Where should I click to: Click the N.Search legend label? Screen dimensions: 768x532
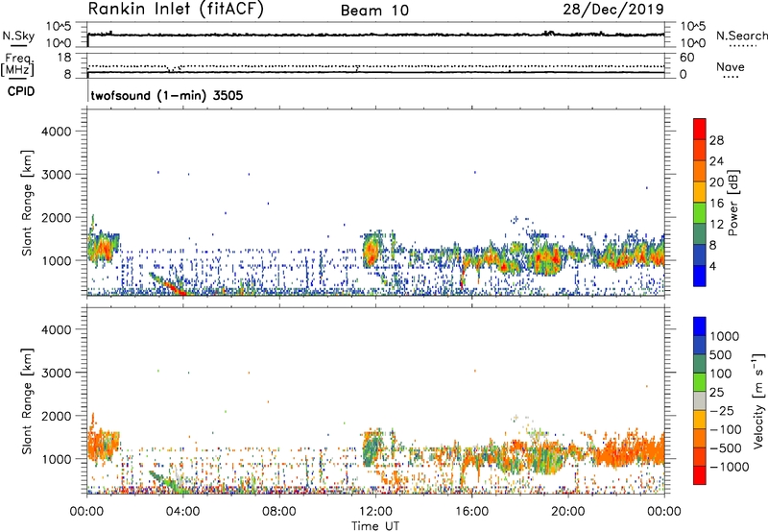coord(742,36)
